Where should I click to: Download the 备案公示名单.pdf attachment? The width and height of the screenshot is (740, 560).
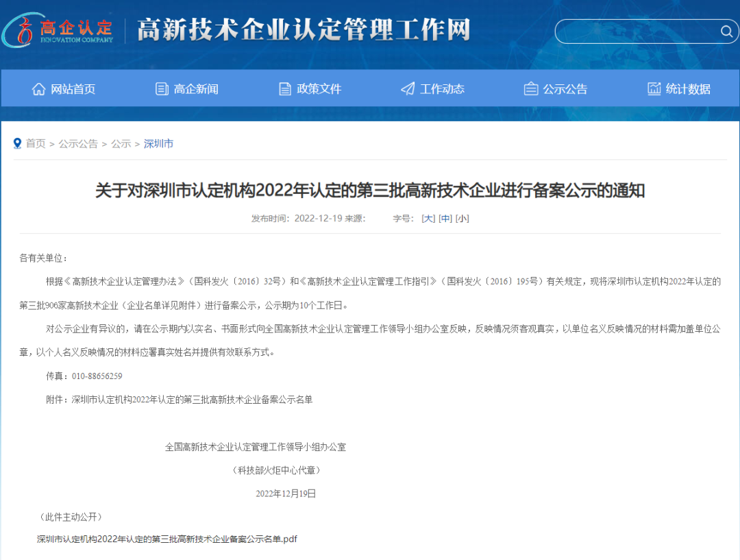coord(167,539)
